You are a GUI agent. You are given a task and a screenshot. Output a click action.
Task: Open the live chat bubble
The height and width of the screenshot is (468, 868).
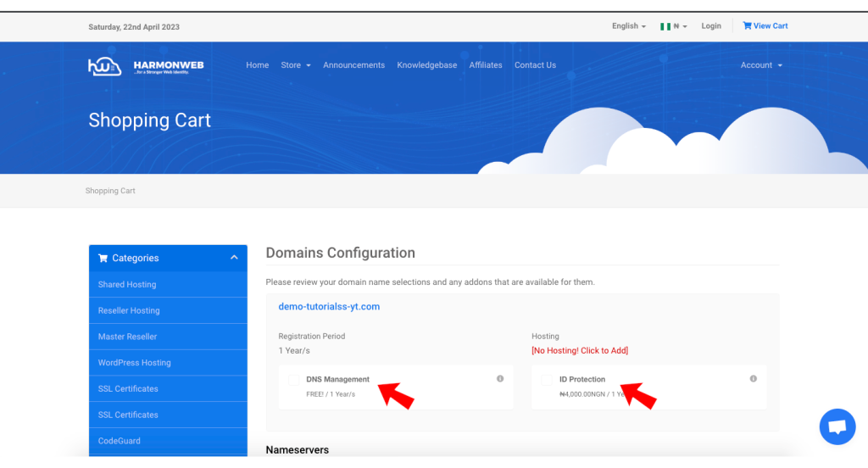point(837,426)
